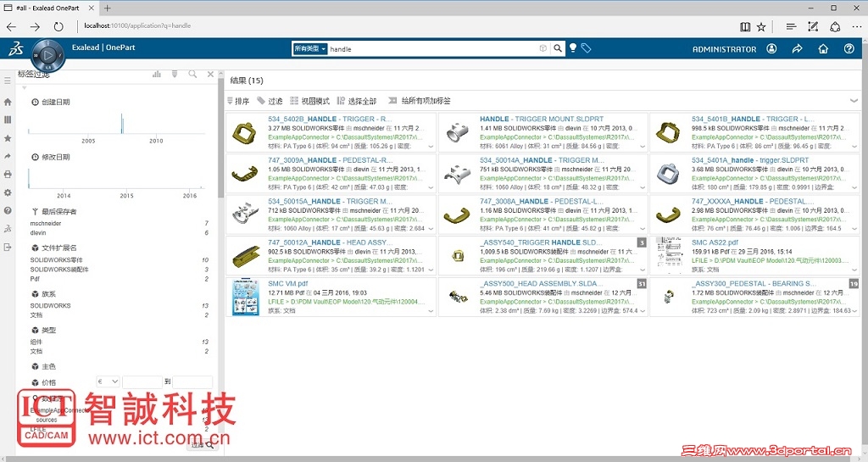Click the filter funnel icon in tag filter panel
Viewport: 868px width, 462px height.
(x=175, y=74)
